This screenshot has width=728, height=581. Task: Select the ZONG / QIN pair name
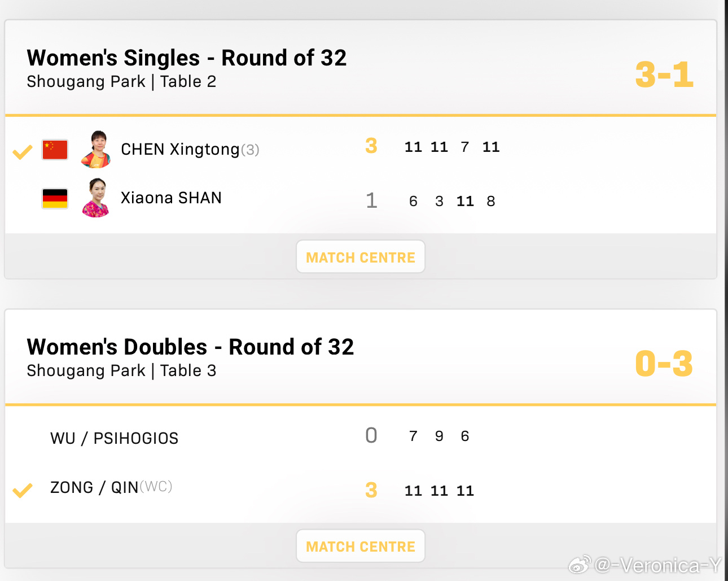coord(94,487)
